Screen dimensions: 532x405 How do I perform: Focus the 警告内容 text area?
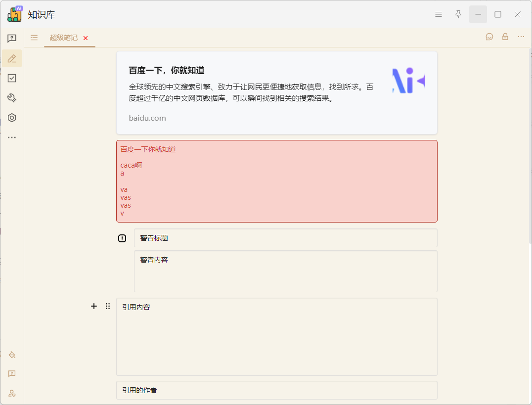[x=285, y=271]
